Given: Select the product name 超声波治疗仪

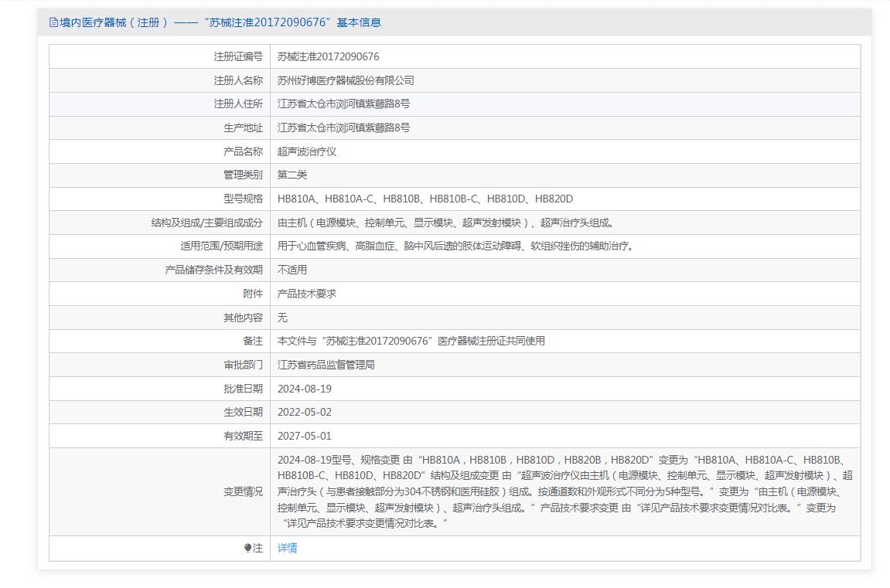Looking at the screenshot, I should coord(307,151).
